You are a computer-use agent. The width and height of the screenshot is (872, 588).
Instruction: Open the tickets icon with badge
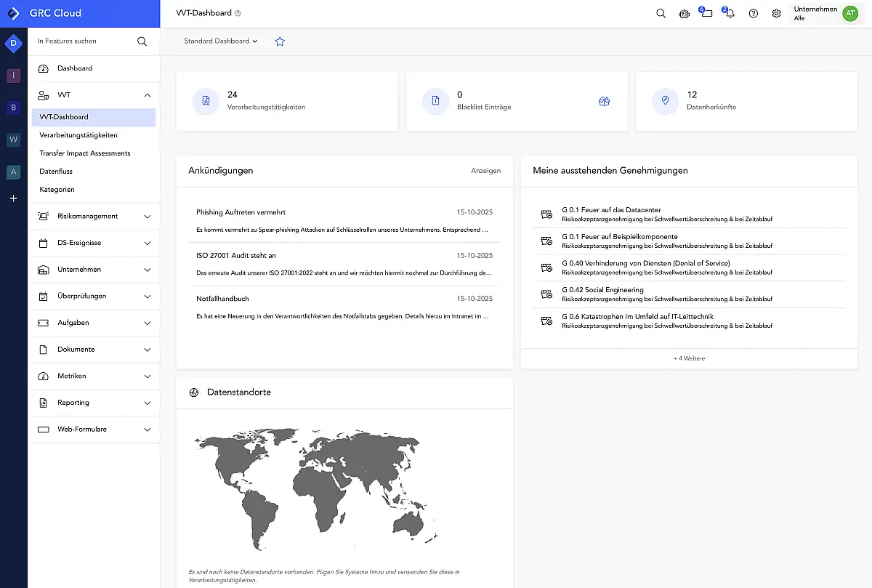tap(706, 14)
